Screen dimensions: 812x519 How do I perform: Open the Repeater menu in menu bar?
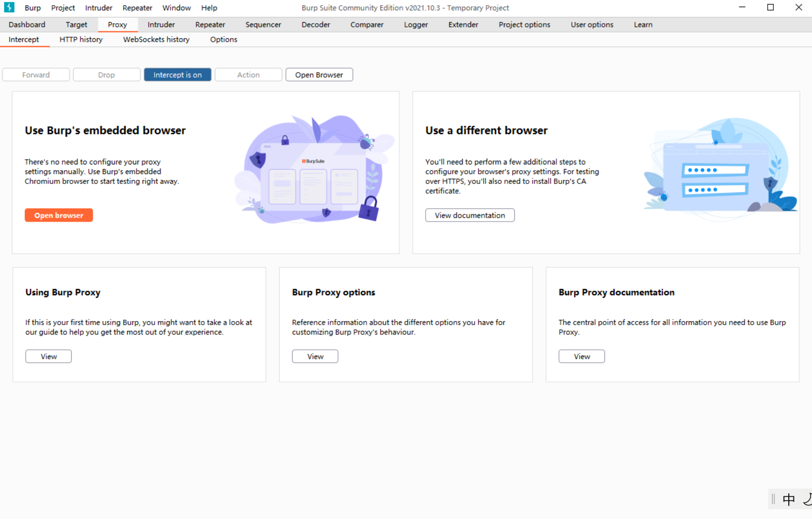click(137, 8)
